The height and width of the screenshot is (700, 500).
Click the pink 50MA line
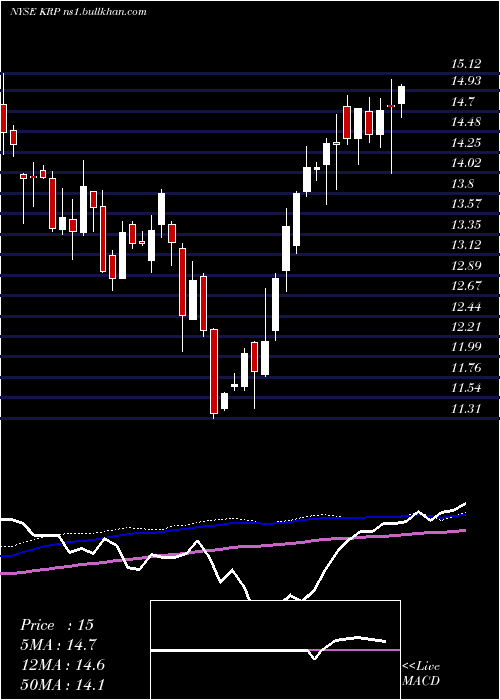232,550
